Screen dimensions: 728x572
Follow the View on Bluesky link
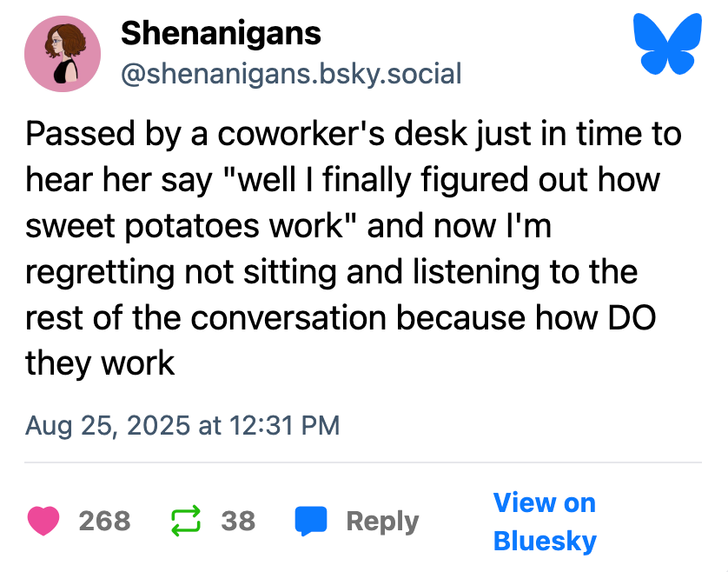click(x=545, y=522)
